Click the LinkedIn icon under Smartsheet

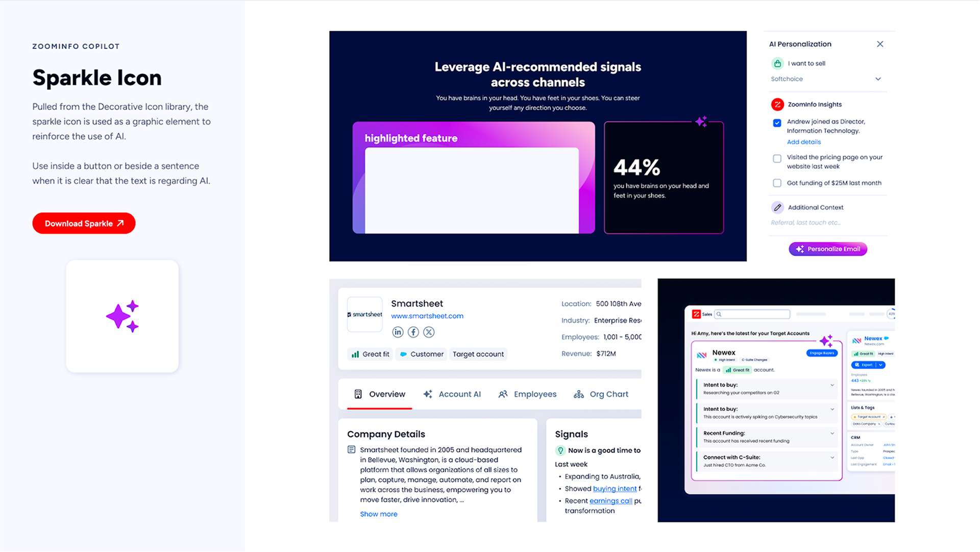point(398,332)
